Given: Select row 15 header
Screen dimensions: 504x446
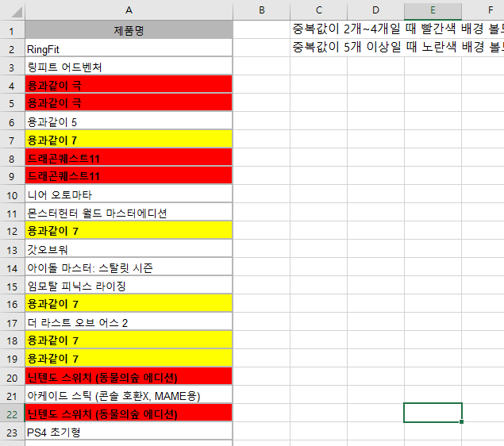Looking at the screenshot, I should [12, 286].
